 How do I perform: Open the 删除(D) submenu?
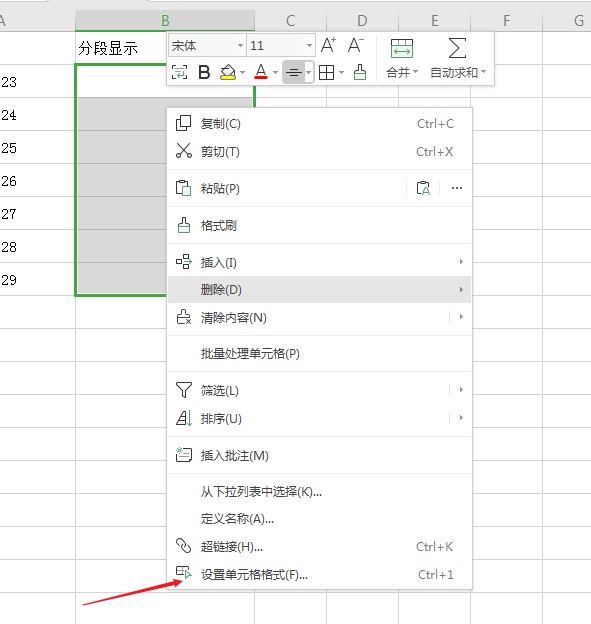(320, 290)
